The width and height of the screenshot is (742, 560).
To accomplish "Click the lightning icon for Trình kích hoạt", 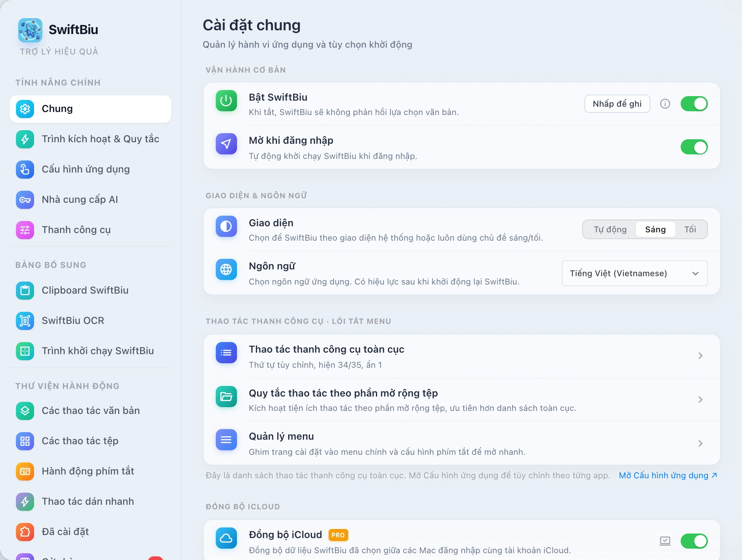I will click(25, 139).
